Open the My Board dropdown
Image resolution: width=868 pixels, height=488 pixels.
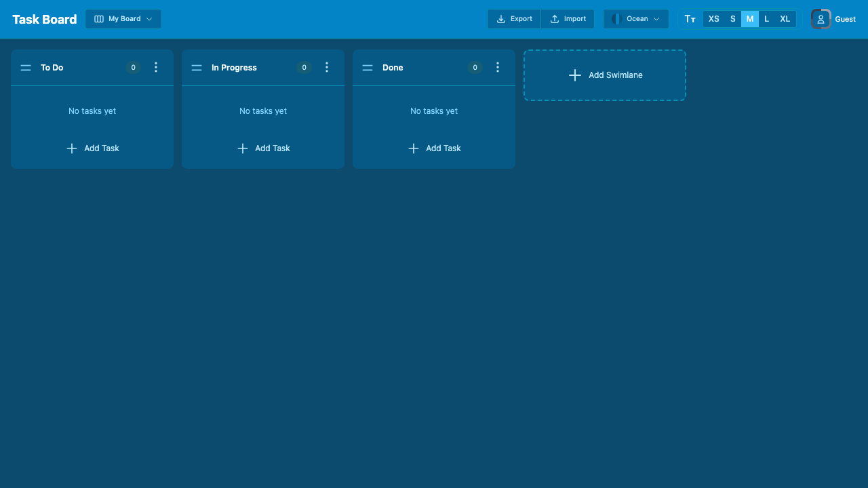point(123,19)
